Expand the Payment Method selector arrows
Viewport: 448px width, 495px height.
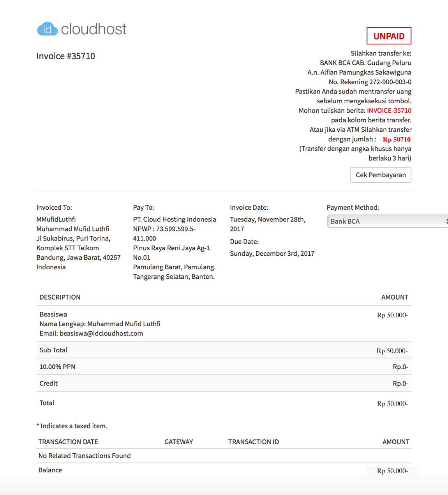446,221
